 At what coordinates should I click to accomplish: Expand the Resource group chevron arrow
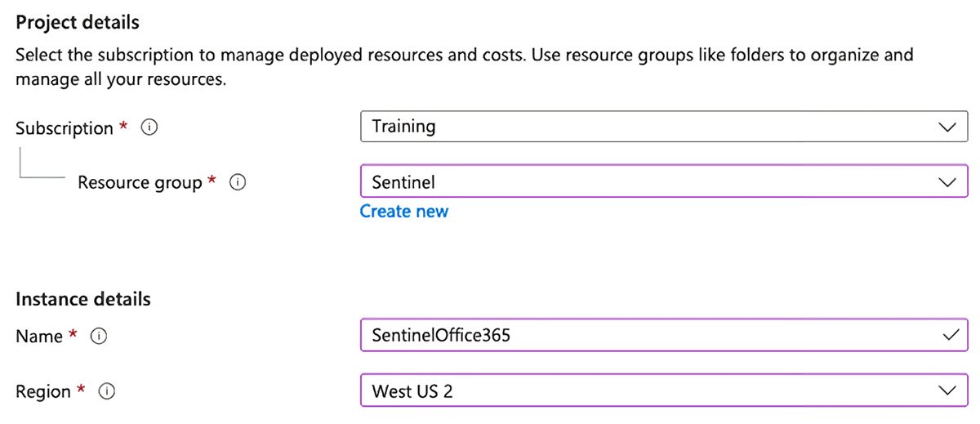click(947, 182)
